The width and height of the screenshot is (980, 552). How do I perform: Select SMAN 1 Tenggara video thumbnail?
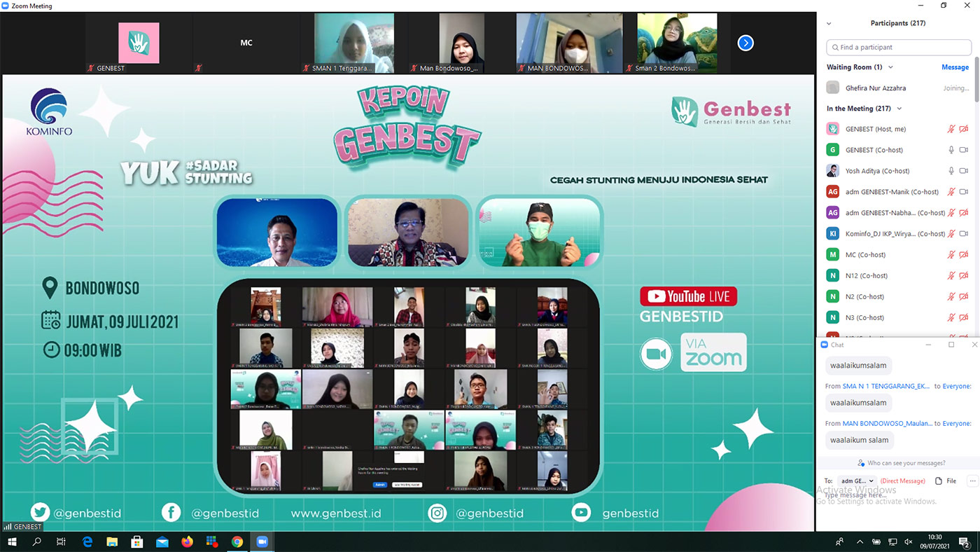(x=353, y=43)
